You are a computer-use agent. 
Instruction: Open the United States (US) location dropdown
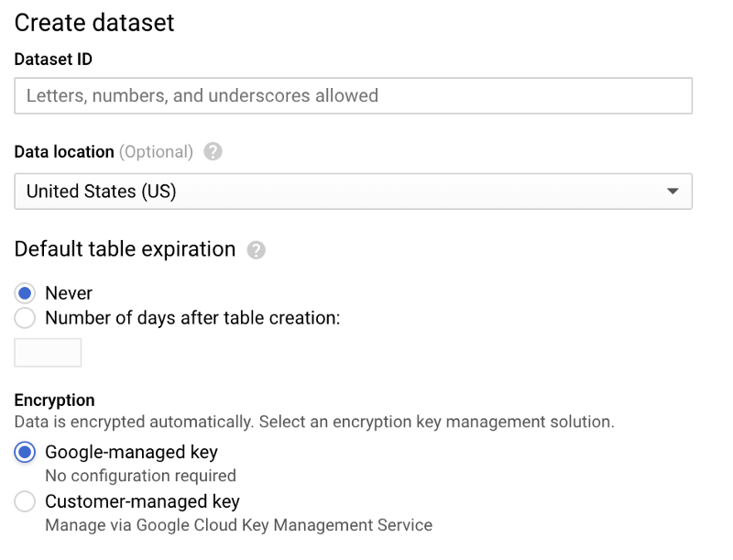pyautogui.click(x=353, y=192)
